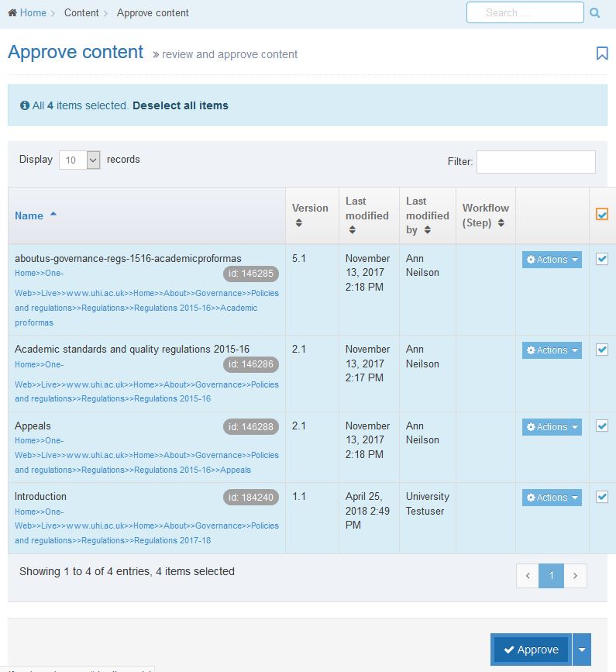
Task: Go to previous page of results
Action: pos(528,576)
